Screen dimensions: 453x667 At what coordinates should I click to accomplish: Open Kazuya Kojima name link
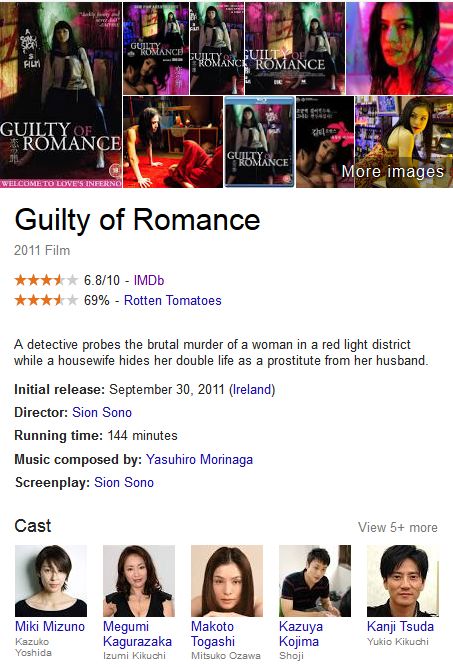(x=301, y=634)
